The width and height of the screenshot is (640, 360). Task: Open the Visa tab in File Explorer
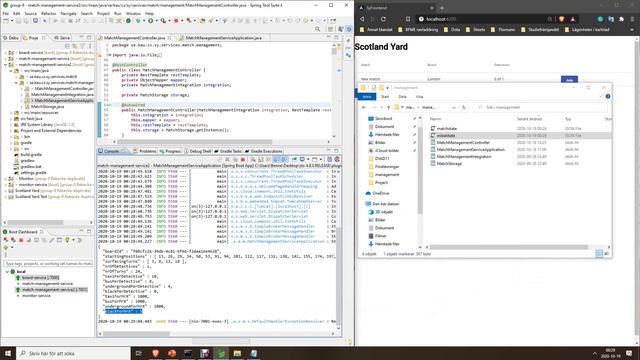(420, 97)
